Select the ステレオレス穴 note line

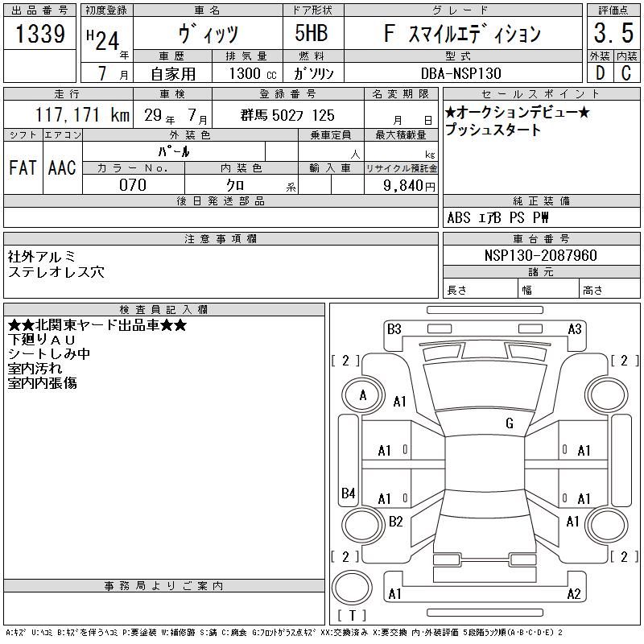tap(56, 272)
